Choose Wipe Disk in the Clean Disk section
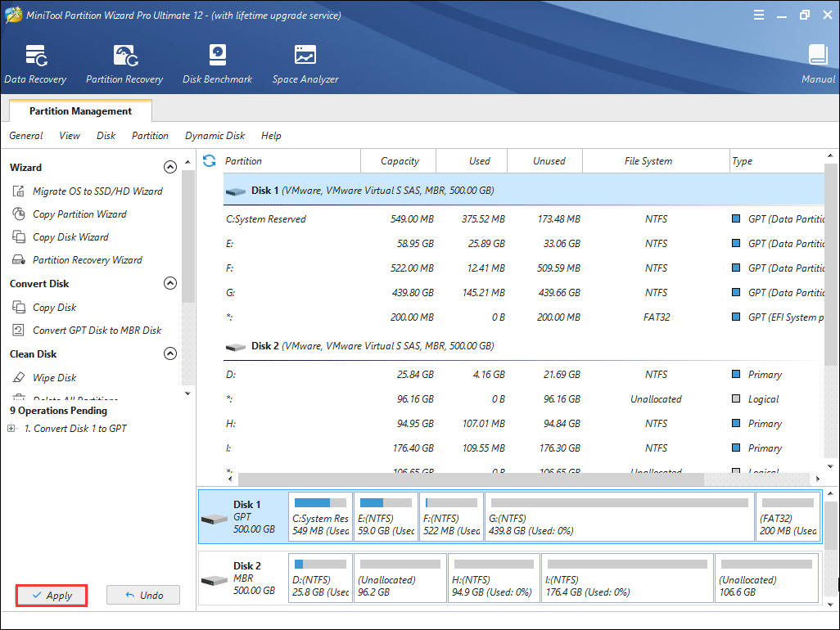This screenshot has width=840, height=630. 54,378
